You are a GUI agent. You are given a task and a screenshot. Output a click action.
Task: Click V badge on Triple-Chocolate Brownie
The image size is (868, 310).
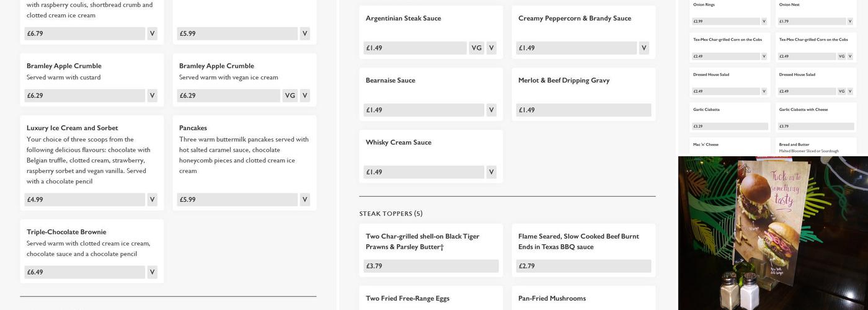[152, 272]
